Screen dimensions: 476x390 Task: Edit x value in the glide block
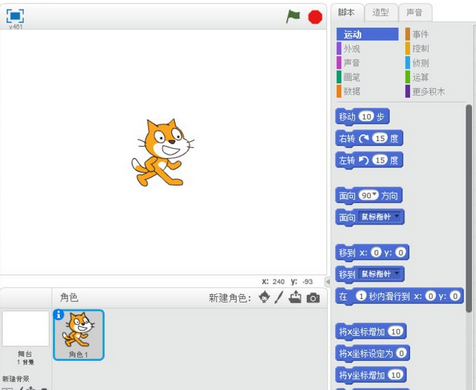coord(430,296)
